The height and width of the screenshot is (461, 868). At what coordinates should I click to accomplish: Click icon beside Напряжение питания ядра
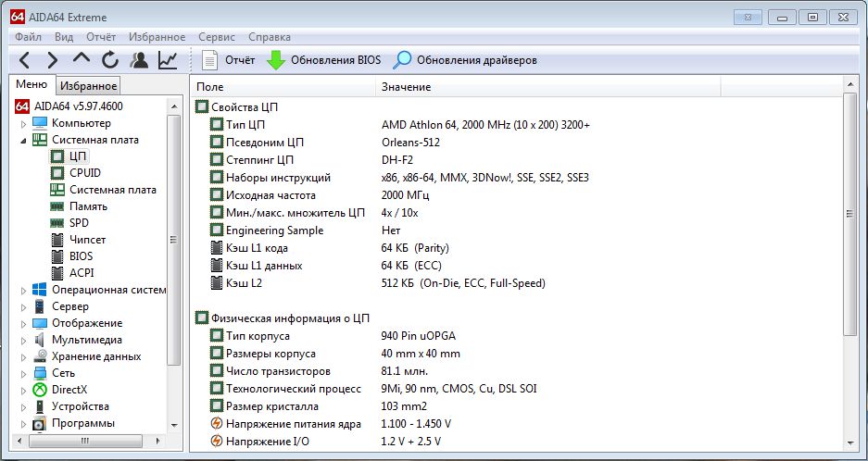(217, 424)
